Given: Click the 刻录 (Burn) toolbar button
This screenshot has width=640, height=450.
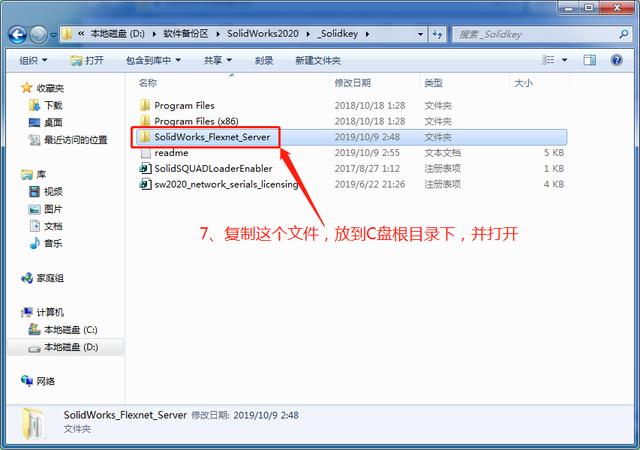Looking at the screenshot, I should pyautogui.click(x=264, y=60).
